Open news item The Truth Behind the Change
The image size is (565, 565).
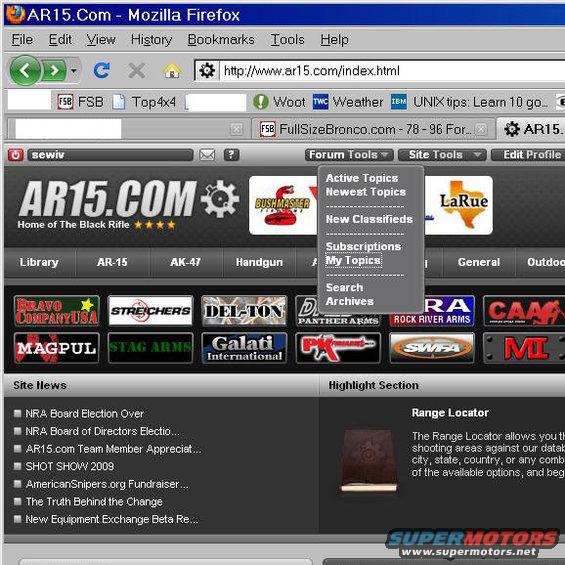pyautogui.click(x=94, y=502)
